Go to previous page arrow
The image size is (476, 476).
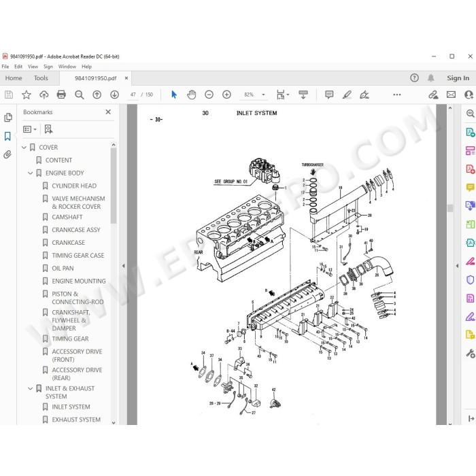pyautogui.click(x=97, y=95)
